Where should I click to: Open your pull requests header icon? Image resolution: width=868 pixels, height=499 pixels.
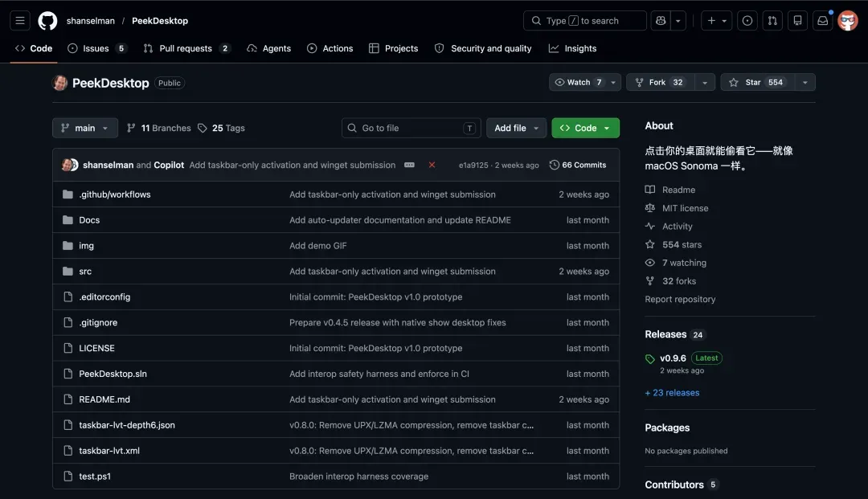[x=772, y=20]
